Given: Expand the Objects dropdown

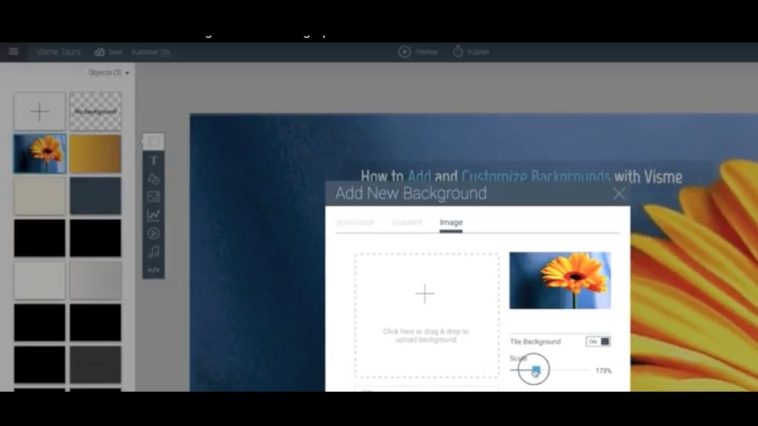Looking at the screenshot, I should click(x=109, y=73).
